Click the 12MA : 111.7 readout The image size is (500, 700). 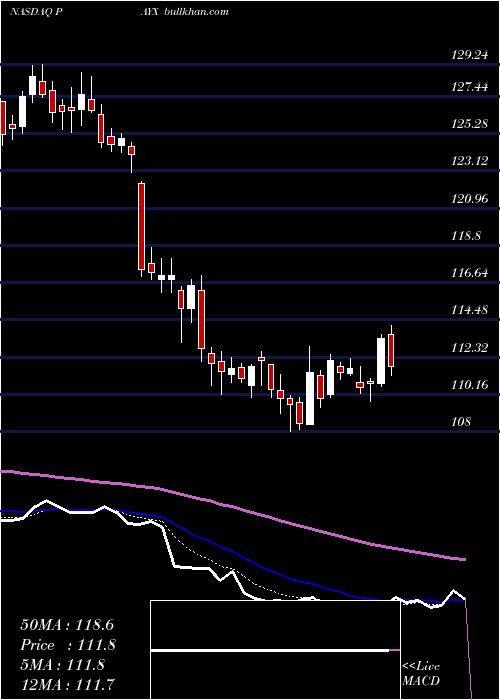coord(67,684)
